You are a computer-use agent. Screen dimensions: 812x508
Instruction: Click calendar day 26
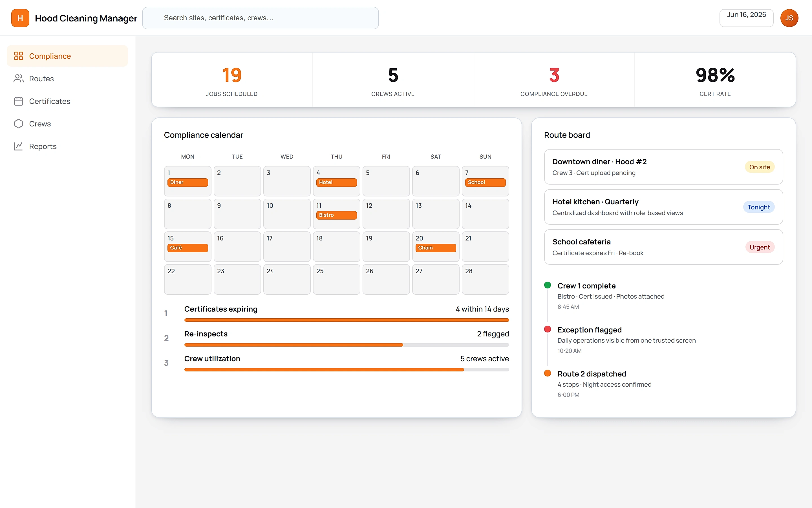386,279
